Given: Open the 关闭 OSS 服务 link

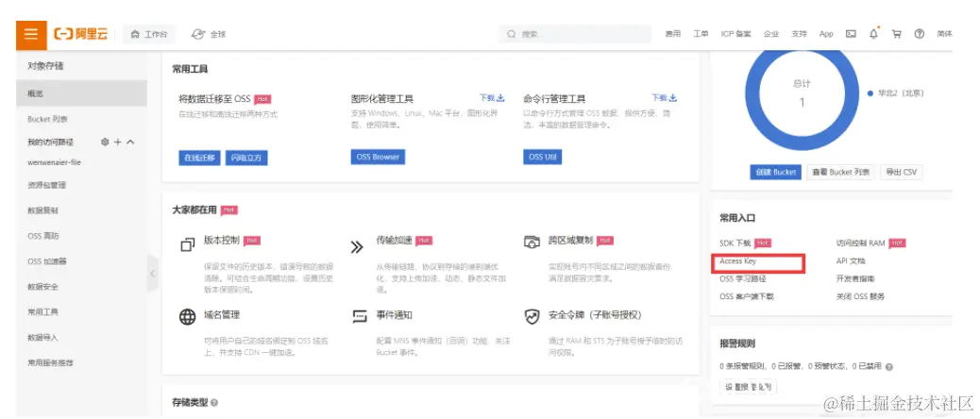Looking at the screenshot, I should click(860, 296).
